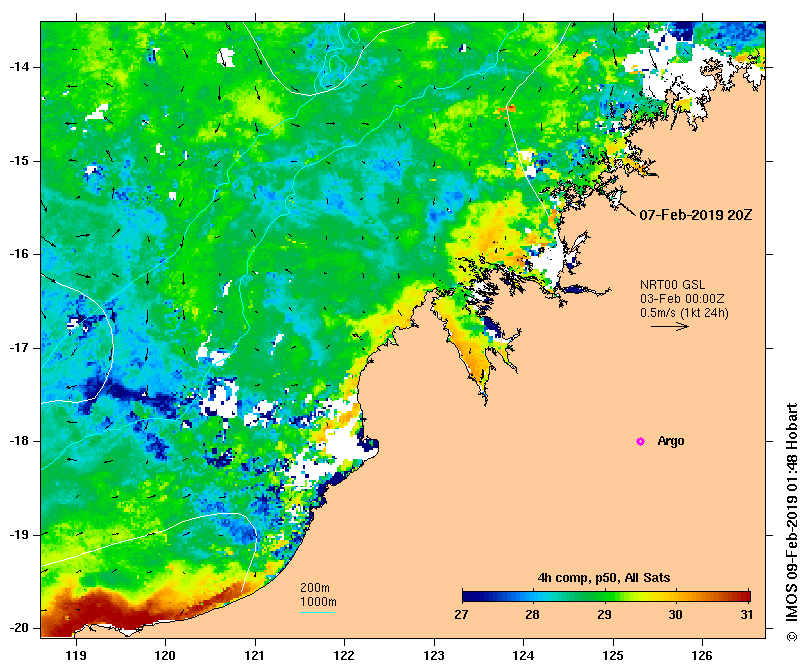This screenshot has width=809, height=672.
Task: Click the 'NRT00 GSL' text
Action: click(x=672, y=285)
